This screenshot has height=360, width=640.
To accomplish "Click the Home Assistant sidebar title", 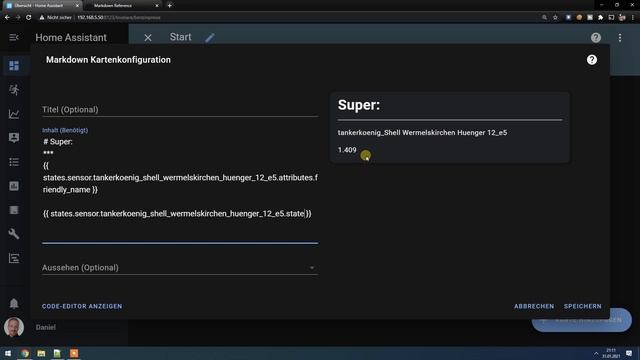I will coord(71,38).
